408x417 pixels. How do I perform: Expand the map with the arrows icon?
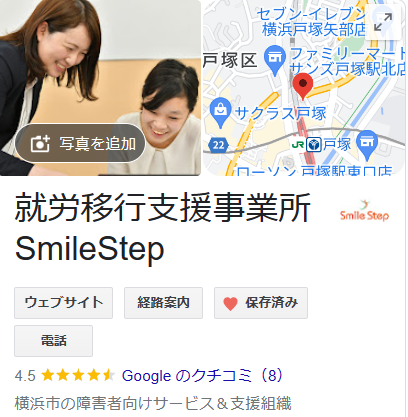point(383,22)
